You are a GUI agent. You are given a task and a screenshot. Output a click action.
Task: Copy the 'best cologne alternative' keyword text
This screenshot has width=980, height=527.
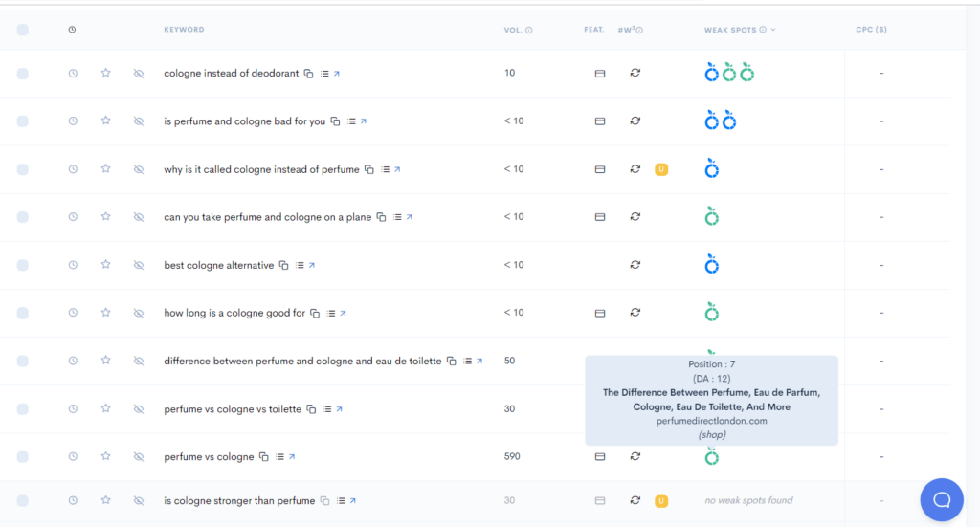[283, 266]
